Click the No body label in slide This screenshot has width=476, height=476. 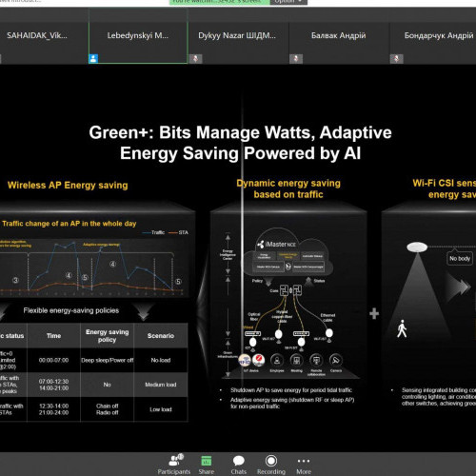[460, 258]
